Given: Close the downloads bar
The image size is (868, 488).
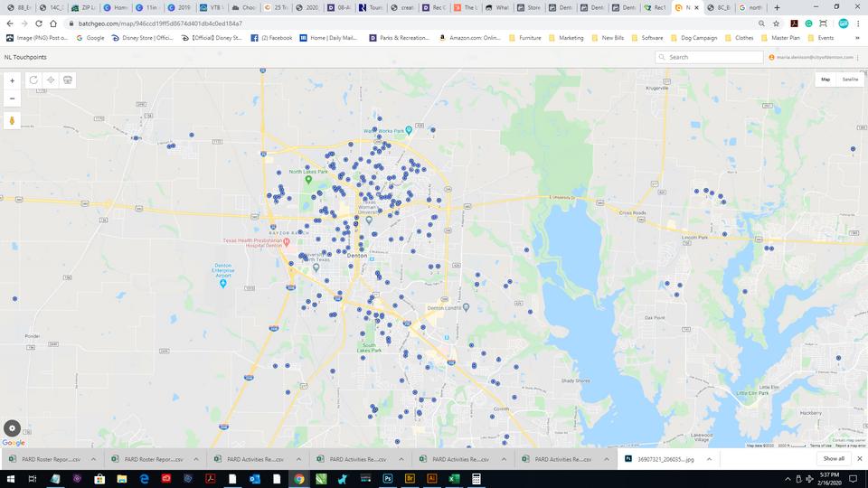Looking at the screenshot, I should click(860, 459).
